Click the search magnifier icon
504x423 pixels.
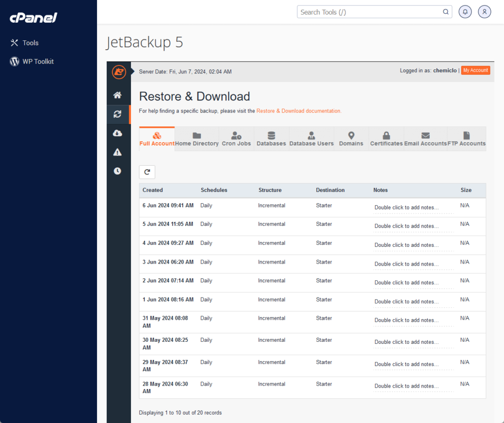(445, 12)
